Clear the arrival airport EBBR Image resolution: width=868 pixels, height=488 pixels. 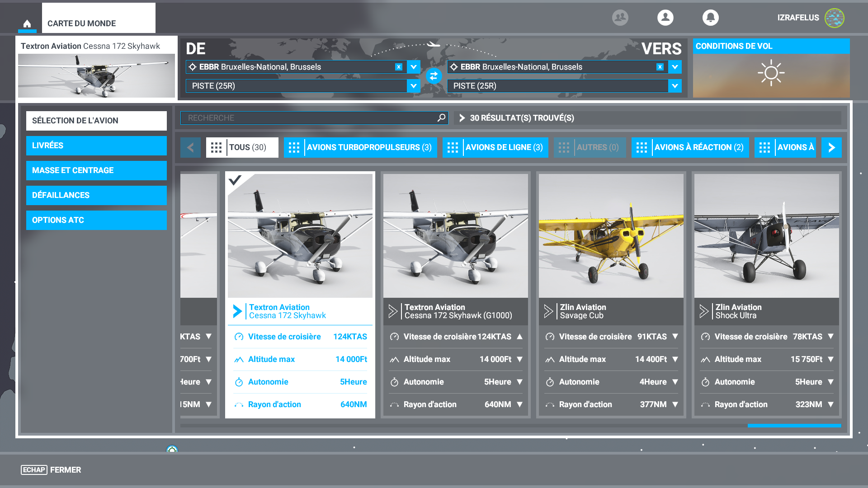pyautogui.click(x=660, y=67)
